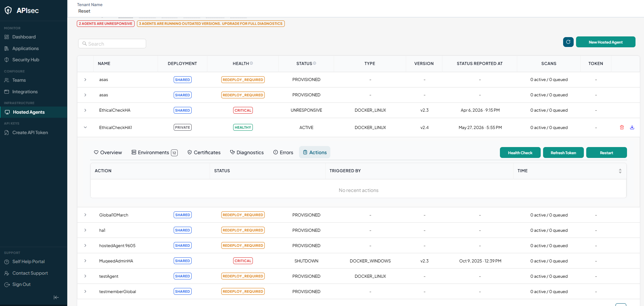This screenshot has width=644, height=306.
Task: Switch to the Diagnostics tab
Action: (x=247, y=152)
